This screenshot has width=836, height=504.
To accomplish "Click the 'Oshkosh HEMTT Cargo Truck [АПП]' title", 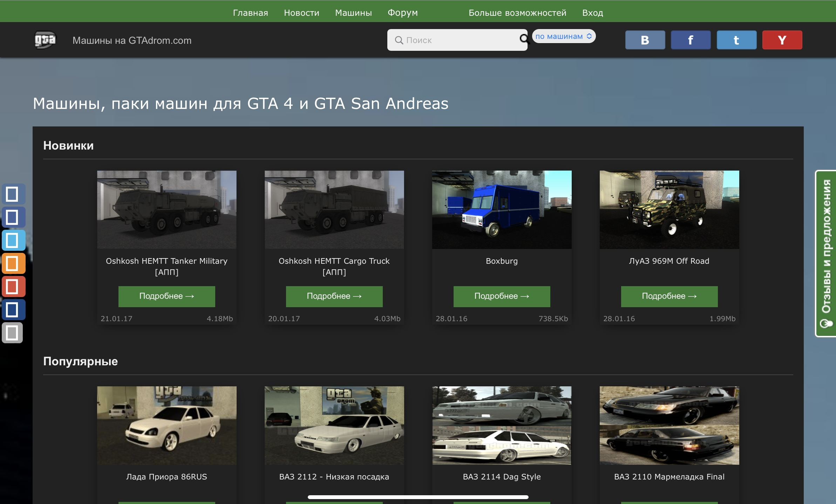I will (334, 266).
